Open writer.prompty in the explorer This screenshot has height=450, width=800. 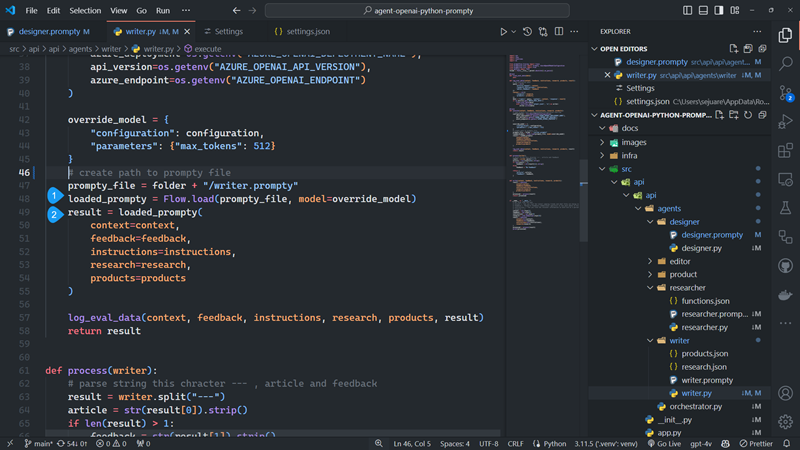pyautogui.click(x=707, y=380)
